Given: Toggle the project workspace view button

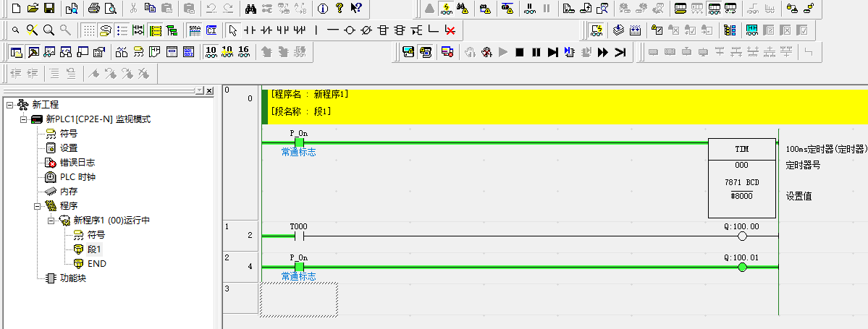Looking at the screenshot, I should point(17,52).
